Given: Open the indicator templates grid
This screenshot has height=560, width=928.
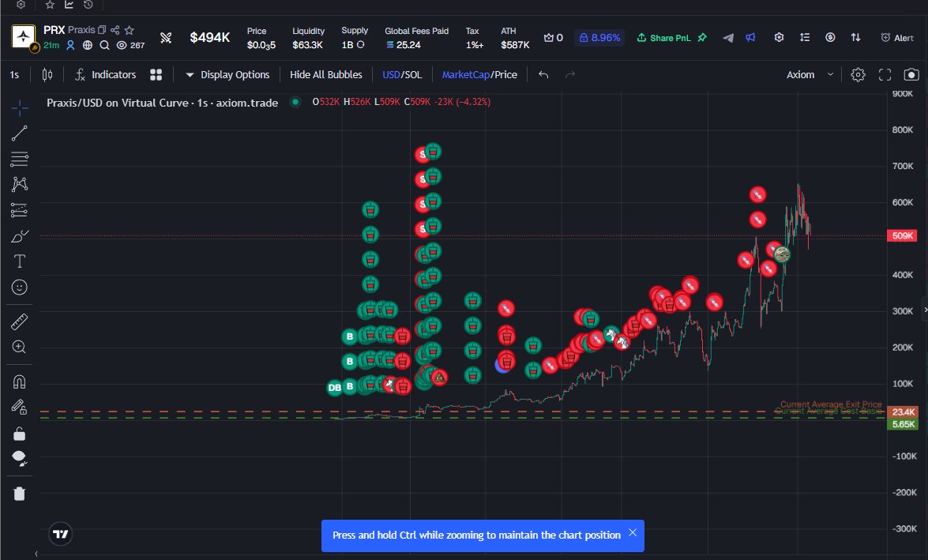Looking at the screenshot, I should coord(156,74).
